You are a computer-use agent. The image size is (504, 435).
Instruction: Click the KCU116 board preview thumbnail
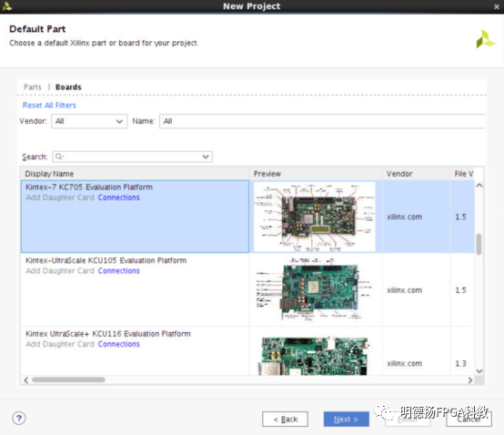pos(315,356)
